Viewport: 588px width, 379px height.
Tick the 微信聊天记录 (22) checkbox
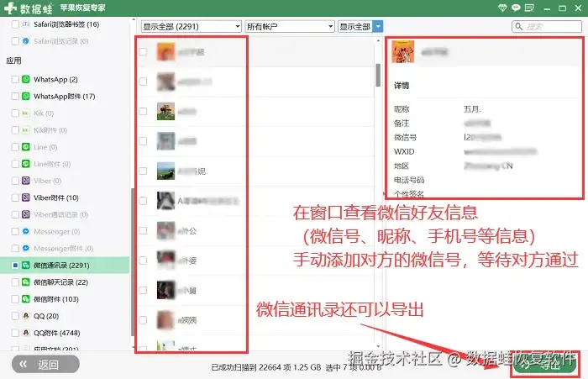click(15, 282)
